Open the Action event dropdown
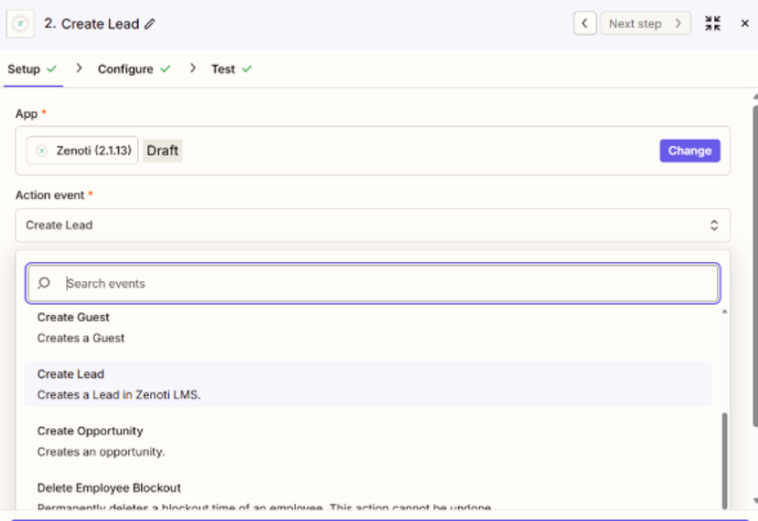The height and width of the screenshot is (521, 758). [372, 225]
